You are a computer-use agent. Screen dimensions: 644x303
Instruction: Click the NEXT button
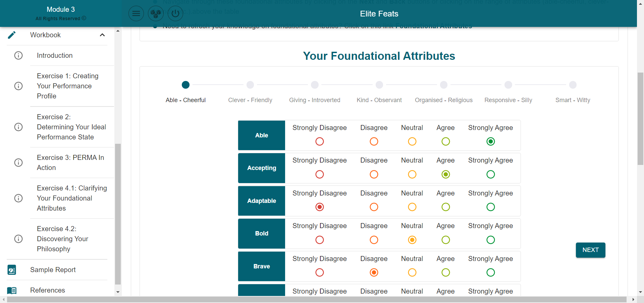point(590,250)
